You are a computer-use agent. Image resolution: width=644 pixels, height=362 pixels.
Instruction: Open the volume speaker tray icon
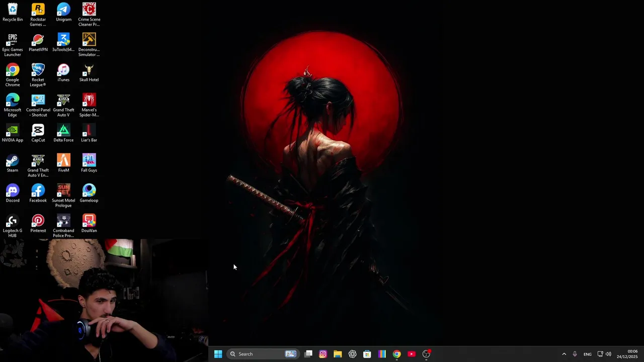click(608, 354)
